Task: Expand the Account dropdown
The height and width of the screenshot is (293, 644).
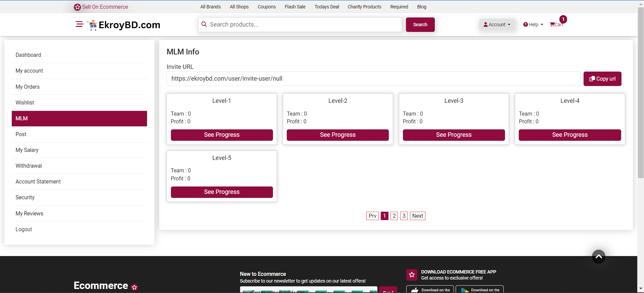Action: tap(497, 25)
